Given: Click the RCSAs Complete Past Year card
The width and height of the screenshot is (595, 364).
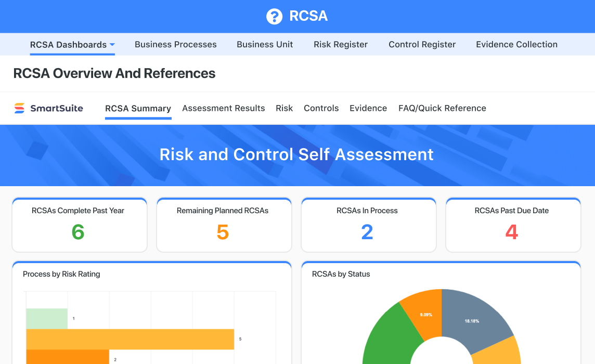Looking at the screenshot, I should [x=79, y=225].
